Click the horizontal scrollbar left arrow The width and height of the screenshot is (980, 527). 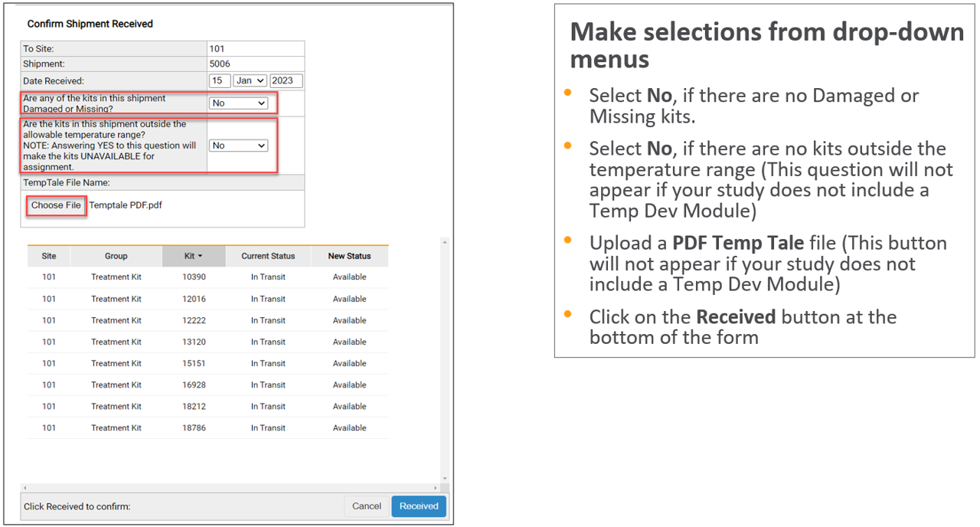[x=25, y=488]
